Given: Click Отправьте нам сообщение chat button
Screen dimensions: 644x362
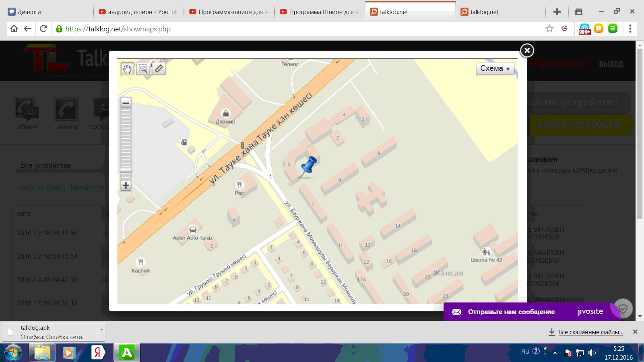Looking at the screenshot, I should [x=511, y=312].
